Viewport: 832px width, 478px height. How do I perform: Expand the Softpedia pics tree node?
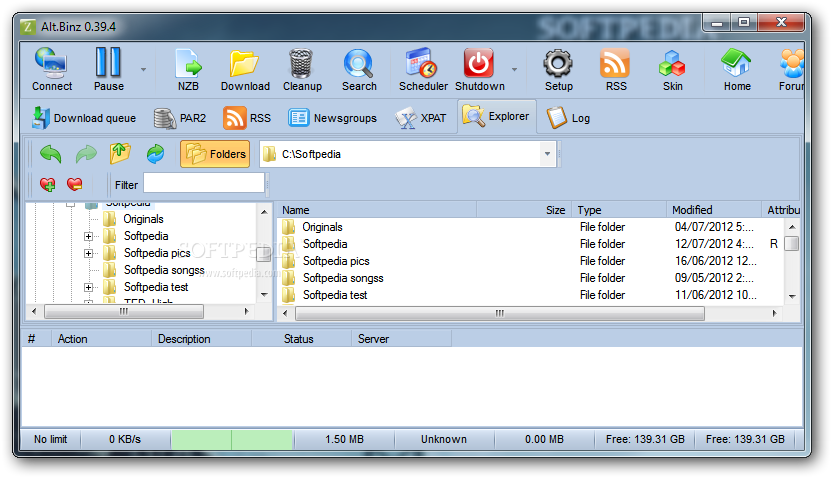(89, 253)
